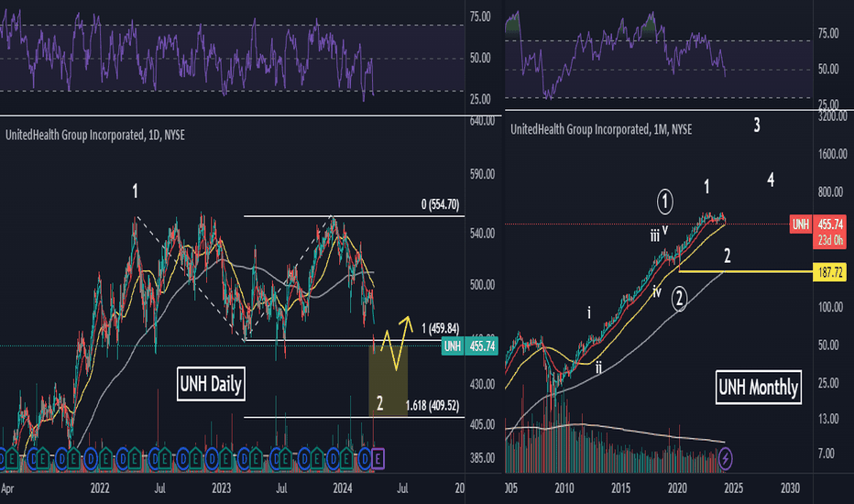854x504 pixels.
Task: Click the 385.00 value on daily price scale
Action: click(482, 458)
